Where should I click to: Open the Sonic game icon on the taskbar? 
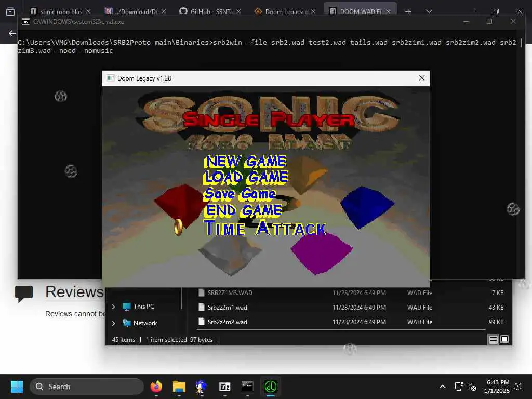(x=202, y=387)
